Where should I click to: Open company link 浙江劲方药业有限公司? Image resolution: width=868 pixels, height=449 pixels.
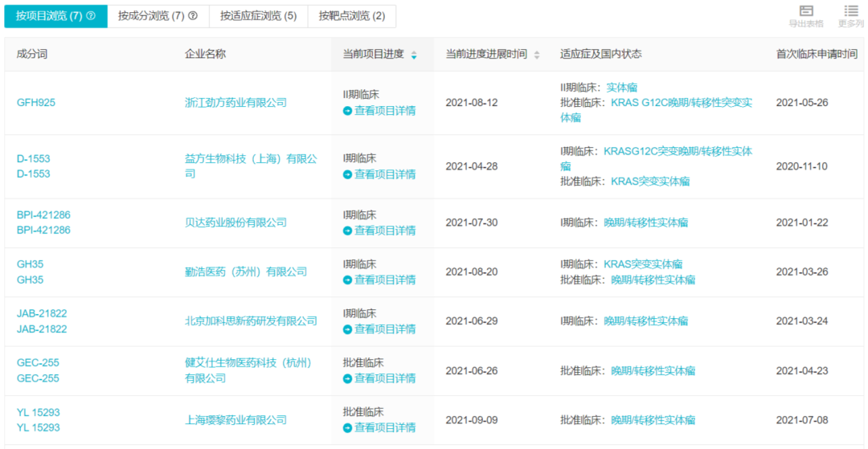[x=235, y=103]
